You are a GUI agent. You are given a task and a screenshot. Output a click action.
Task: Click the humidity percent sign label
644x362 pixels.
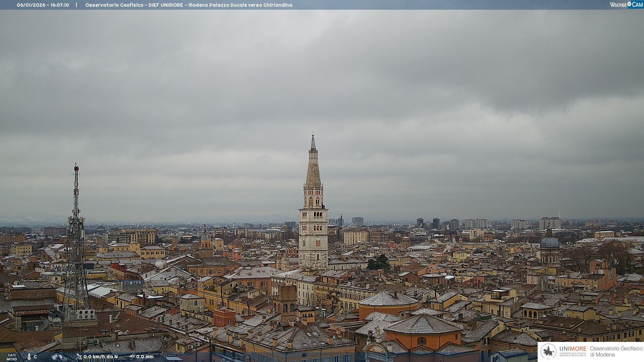[x=61, y=357]
